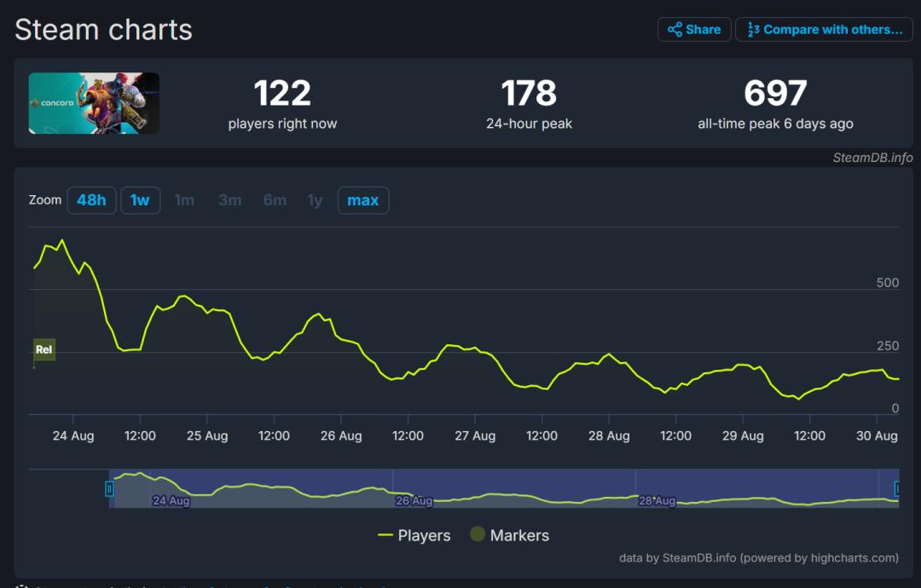Switch chart zoom to 1w
Image resolution: width=921 pixels, height=588 pixels.
pos(140,200)
